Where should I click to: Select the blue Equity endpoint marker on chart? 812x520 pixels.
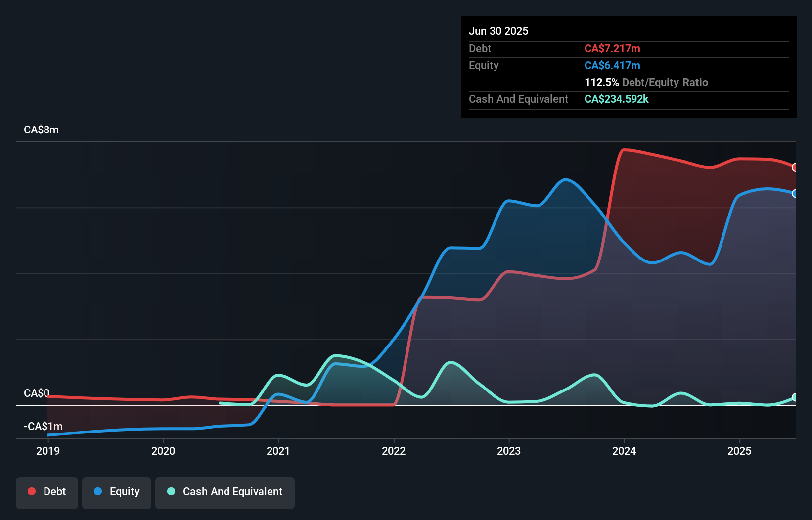click(x=795, y=194)
